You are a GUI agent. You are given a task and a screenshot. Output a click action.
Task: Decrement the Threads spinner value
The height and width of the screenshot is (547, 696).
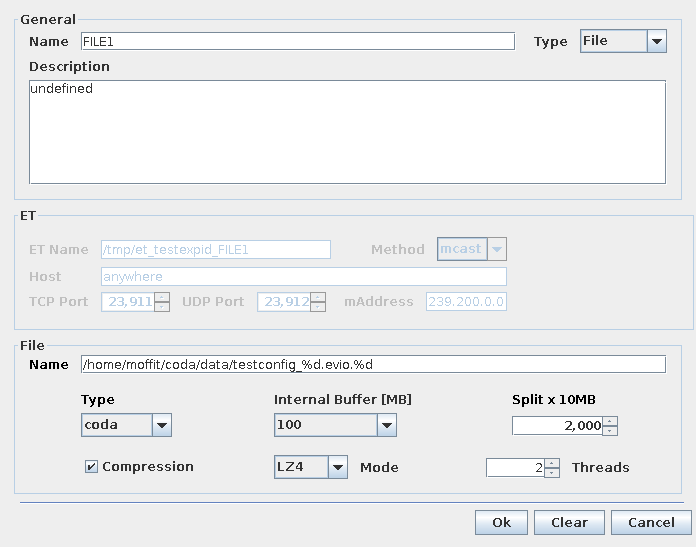552,473
